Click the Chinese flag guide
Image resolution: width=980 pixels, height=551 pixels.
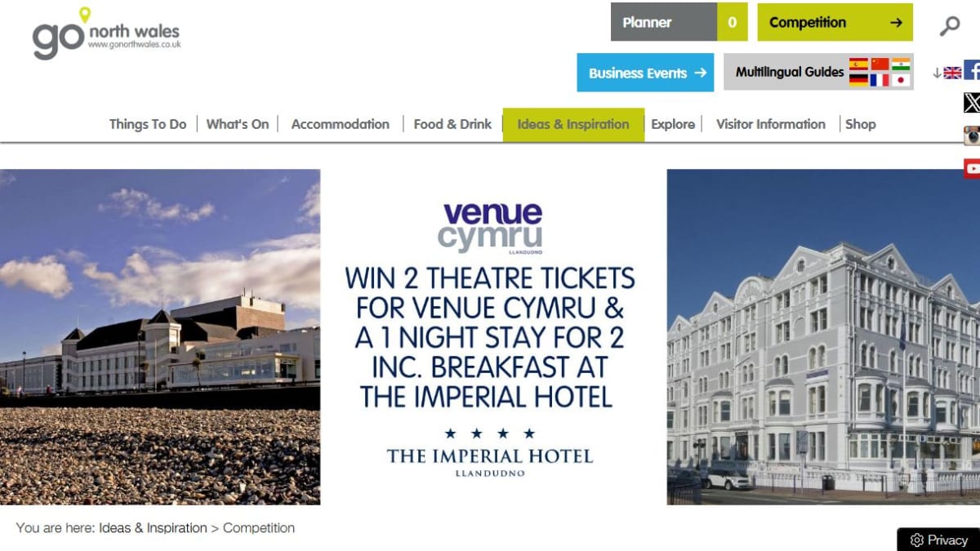point(880,64)
